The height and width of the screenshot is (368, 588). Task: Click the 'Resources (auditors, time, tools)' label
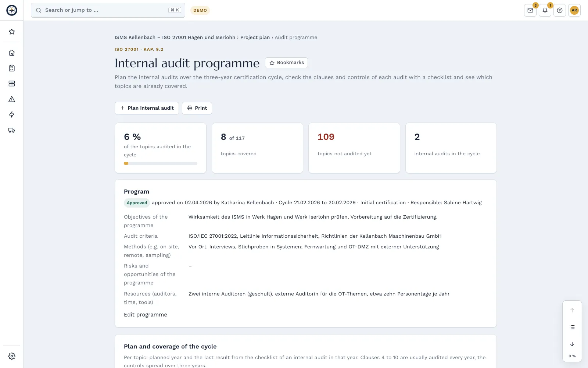tap(150, 298)
